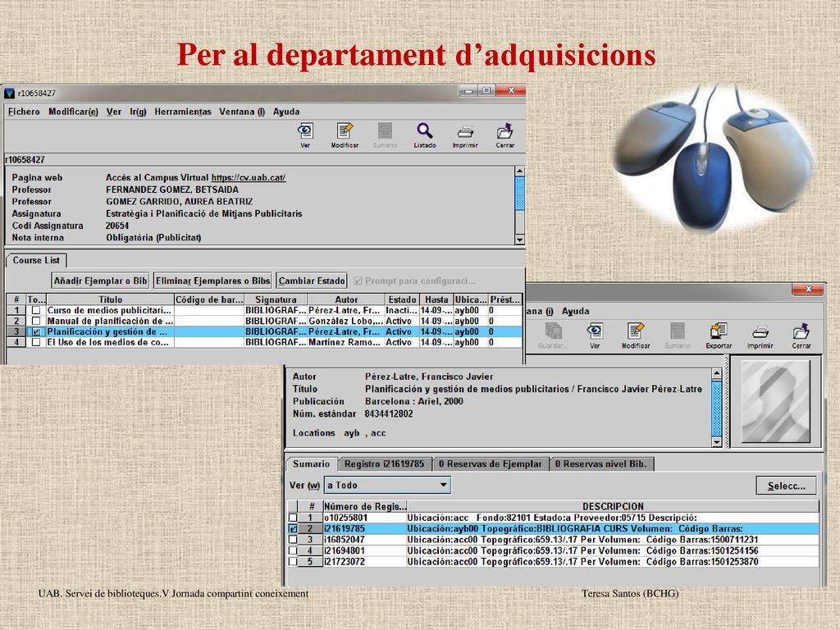
Task: Click scroll-down arrow in course info panel
Action: [519, 240]
